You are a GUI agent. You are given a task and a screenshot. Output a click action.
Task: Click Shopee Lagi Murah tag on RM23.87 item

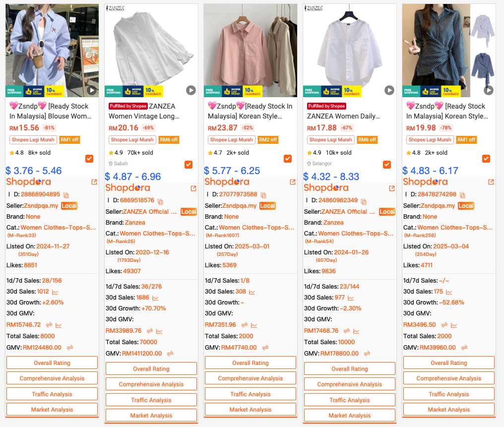coord(232,140)
